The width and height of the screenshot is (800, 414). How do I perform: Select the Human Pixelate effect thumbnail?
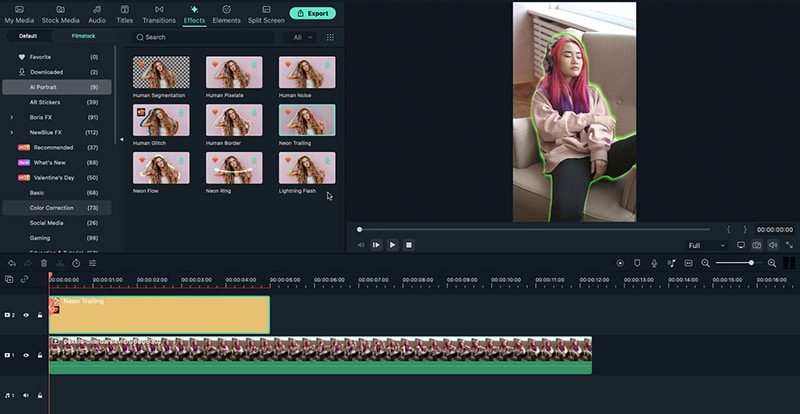pyautogui.click(x=234, y=72)
